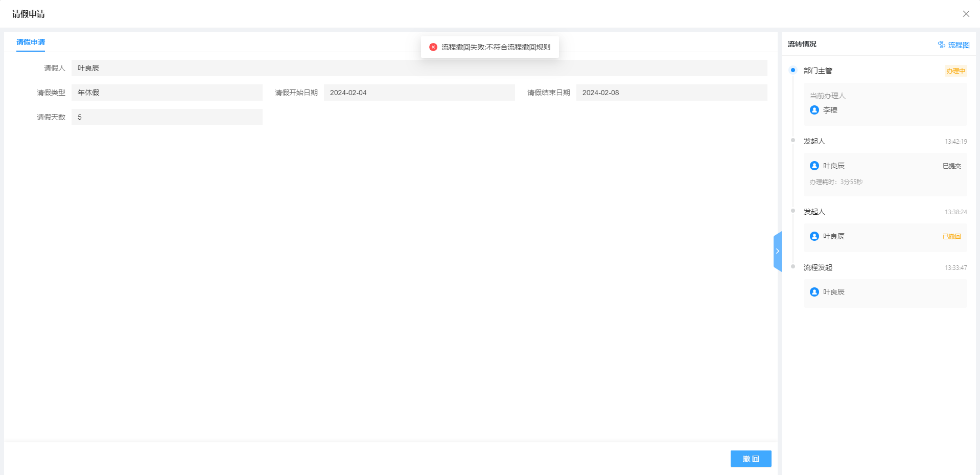Screen dimensions: 980x475
Task: Click the red error icon in toast
Action: pos(433,47)
